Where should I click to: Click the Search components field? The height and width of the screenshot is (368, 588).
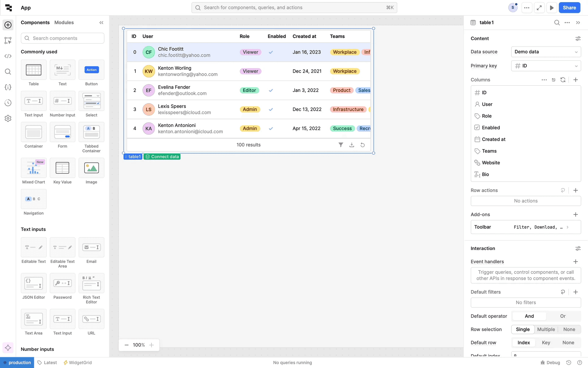pos(62,38)
